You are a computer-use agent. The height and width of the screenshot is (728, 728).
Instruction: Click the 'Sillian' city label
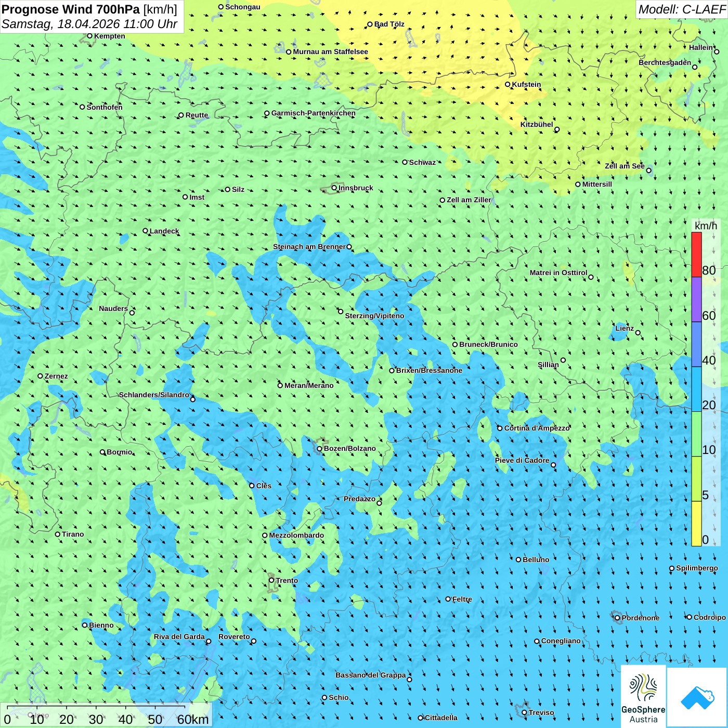[548, 365]
